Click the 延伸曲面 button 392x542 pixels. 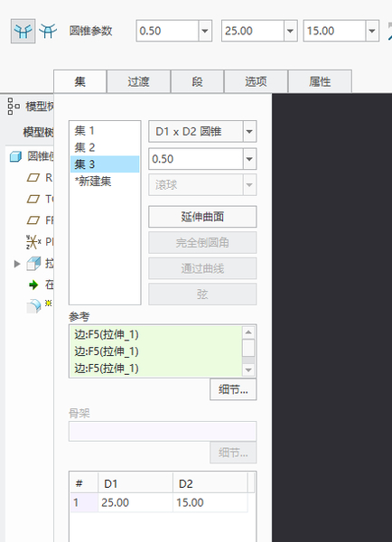click(x=202, y=217)
